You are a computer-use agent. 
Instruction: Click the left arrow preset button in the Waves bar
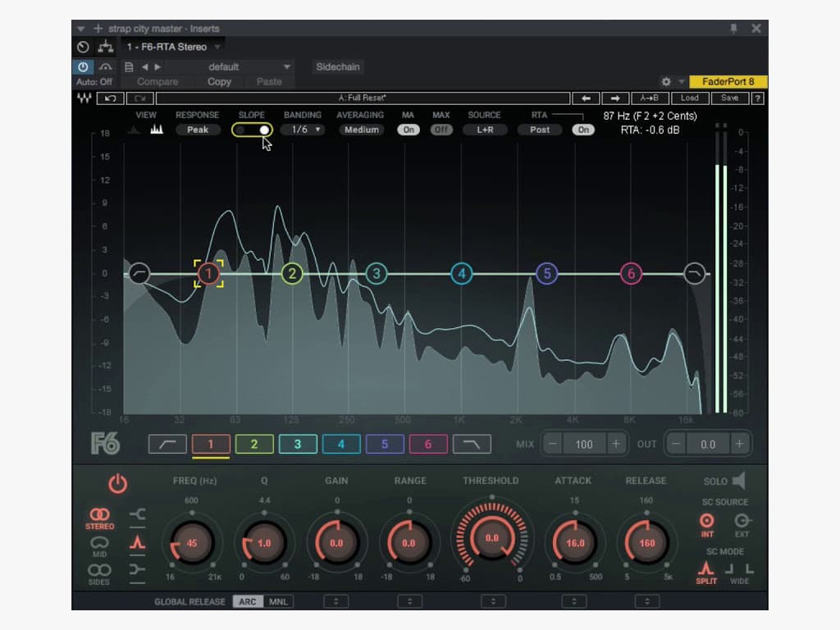click(x=586, y=98)
